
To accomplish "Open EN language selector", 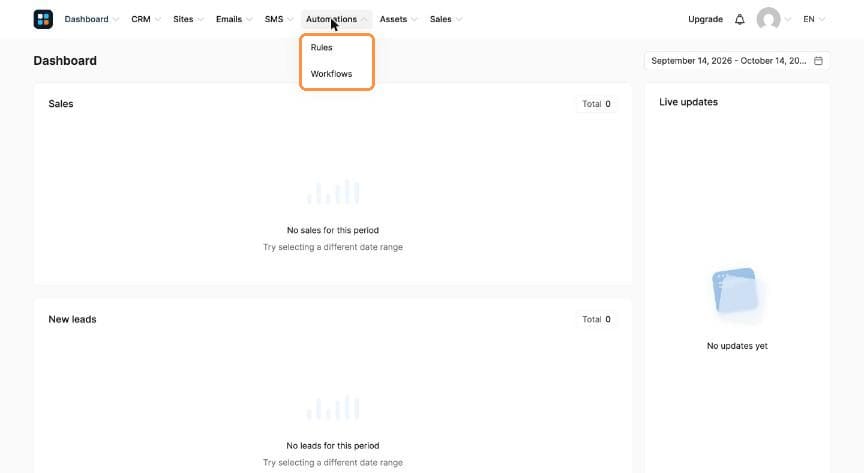I will (x=814, y=19).
